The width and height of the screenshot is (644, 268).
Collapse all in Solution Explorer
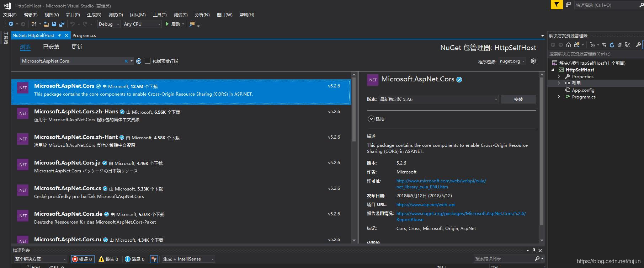[620, 45]
